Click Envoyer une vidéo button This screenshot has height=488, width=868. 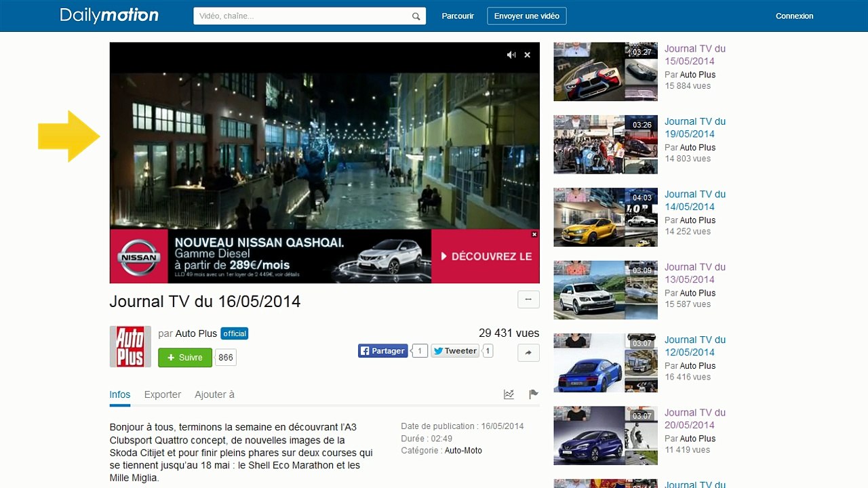point(527,16)
